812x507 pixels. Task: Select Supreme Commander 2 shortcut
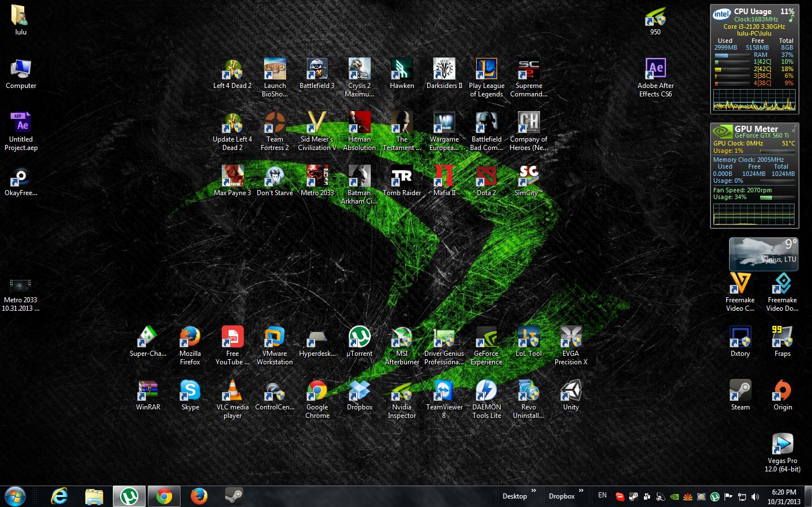(x=529, y=78)
